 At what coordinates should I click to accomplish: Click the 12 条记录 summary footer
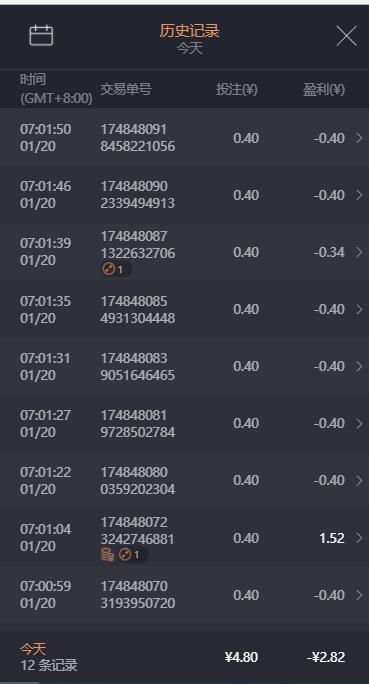(x=49, y=665)
